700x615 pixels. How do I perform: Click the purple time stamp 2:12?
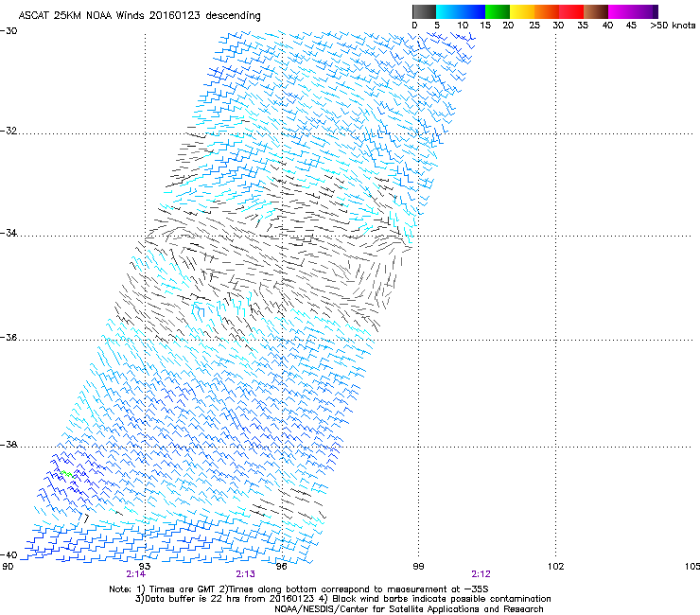[481, 574]
